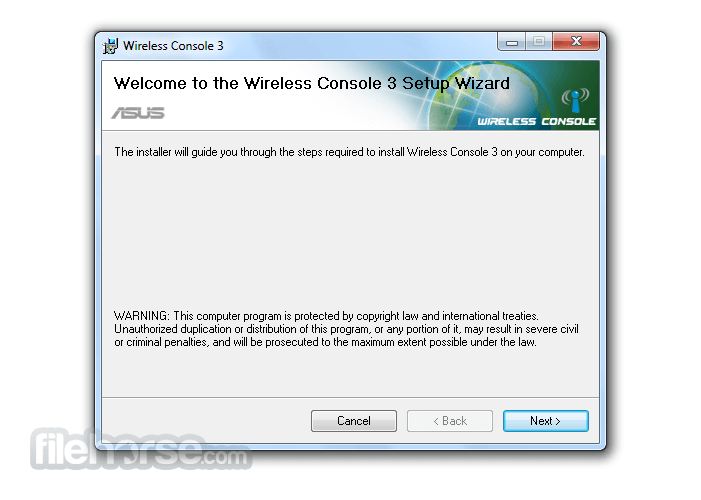
Task: Click the WIRELESS CONSOLE logo text
Action: (x=536, y=122)
